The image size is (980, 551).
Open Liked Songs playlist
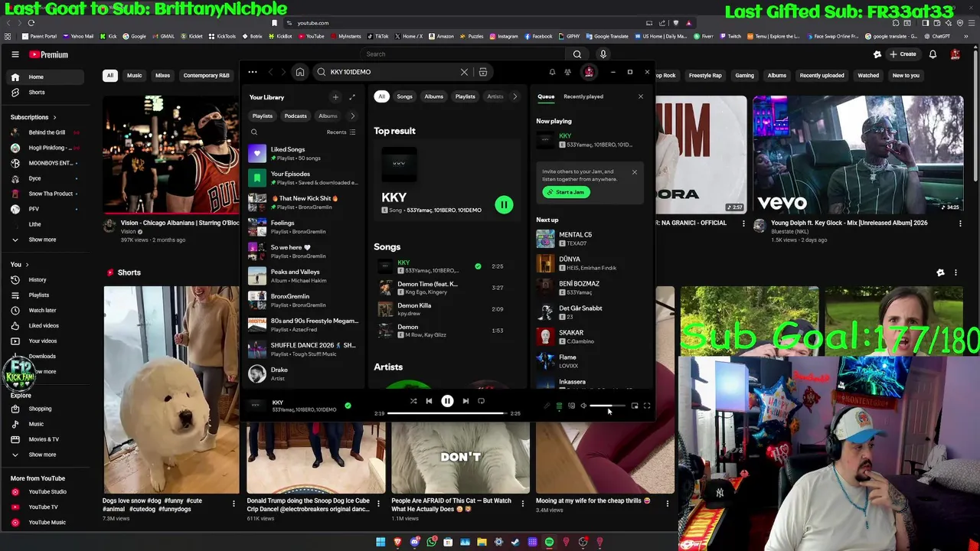303,153
